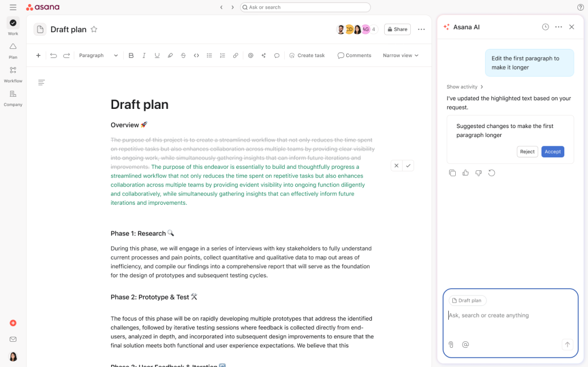Redo the last edit
Screen dimensions: 588x367
(67, 55)
